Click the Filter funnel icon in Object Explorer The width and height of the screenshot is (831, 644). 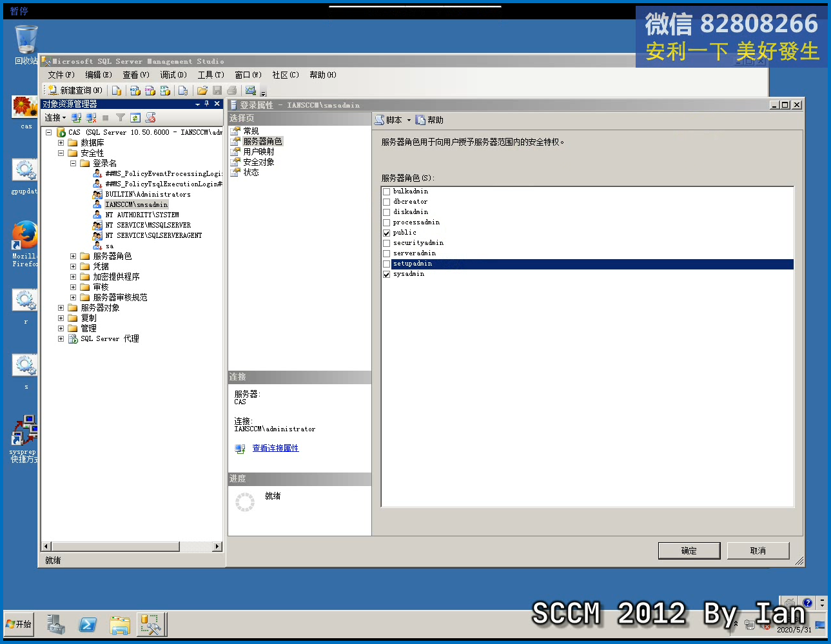point(121,117)
